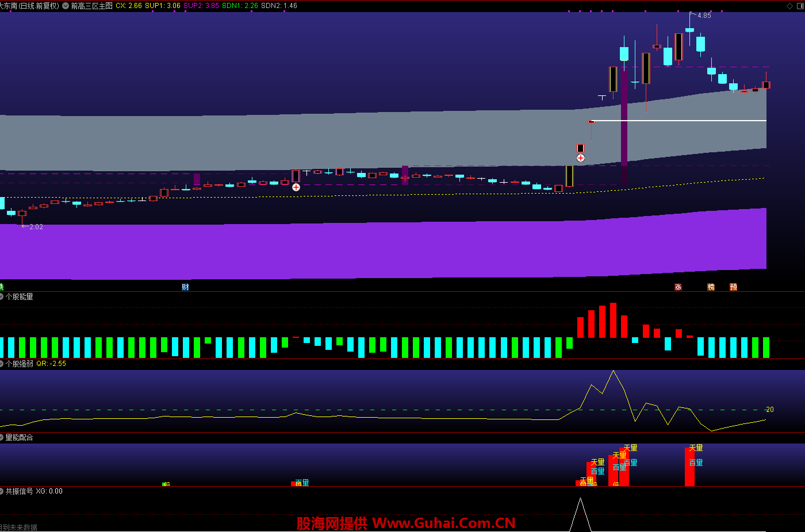The width and height of the screenshot is (805, 532).
Task: Click the SDN1: 2.26 indicator value
Action: click(x=240, y=6)
